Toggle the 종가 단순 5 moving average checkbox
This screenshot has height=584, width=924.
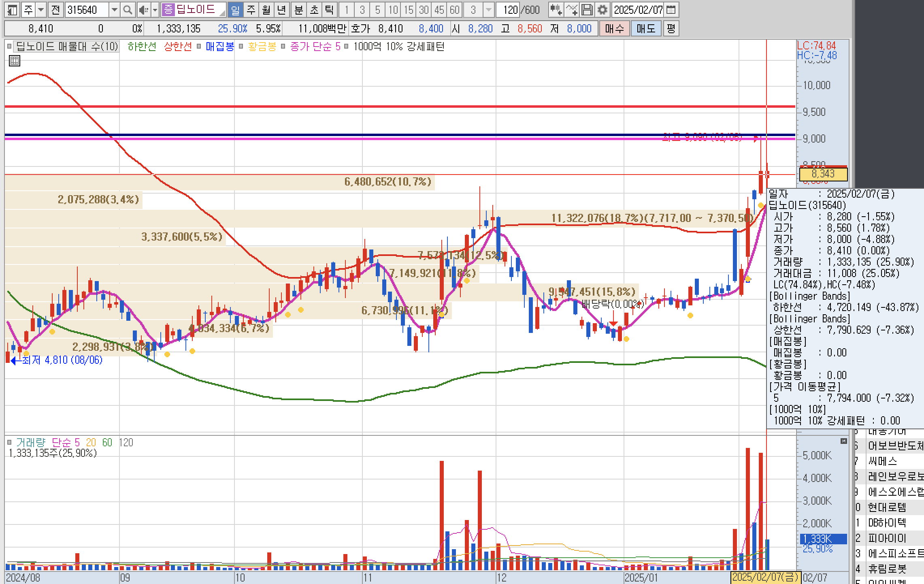click(x=283, y=47)
